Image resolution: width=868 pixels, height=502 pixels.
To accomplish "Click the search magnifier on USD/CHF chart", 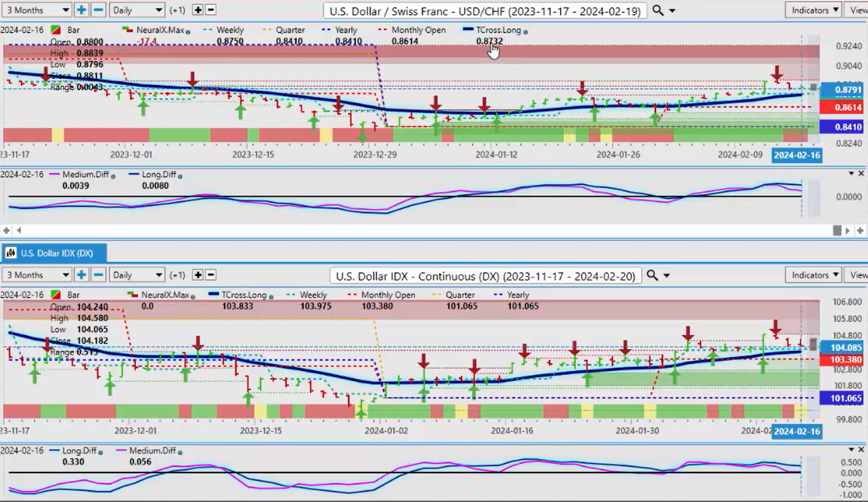I will pos(658,10).
